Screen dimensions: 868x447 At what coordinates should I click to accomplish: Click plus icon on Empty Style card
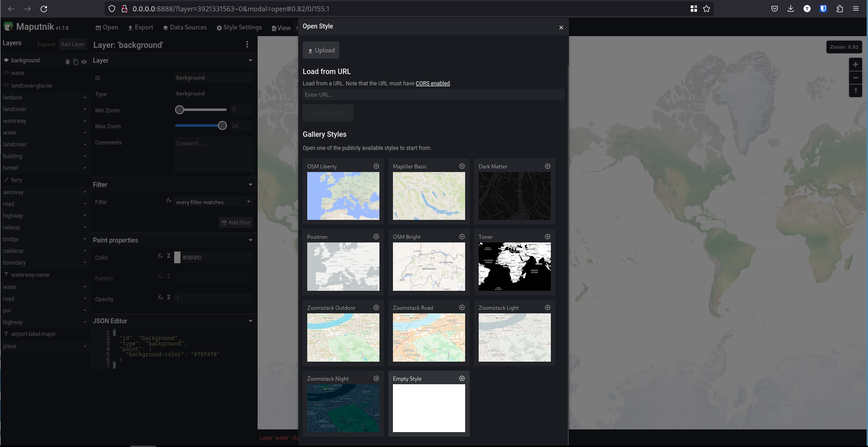coord(462,378)
